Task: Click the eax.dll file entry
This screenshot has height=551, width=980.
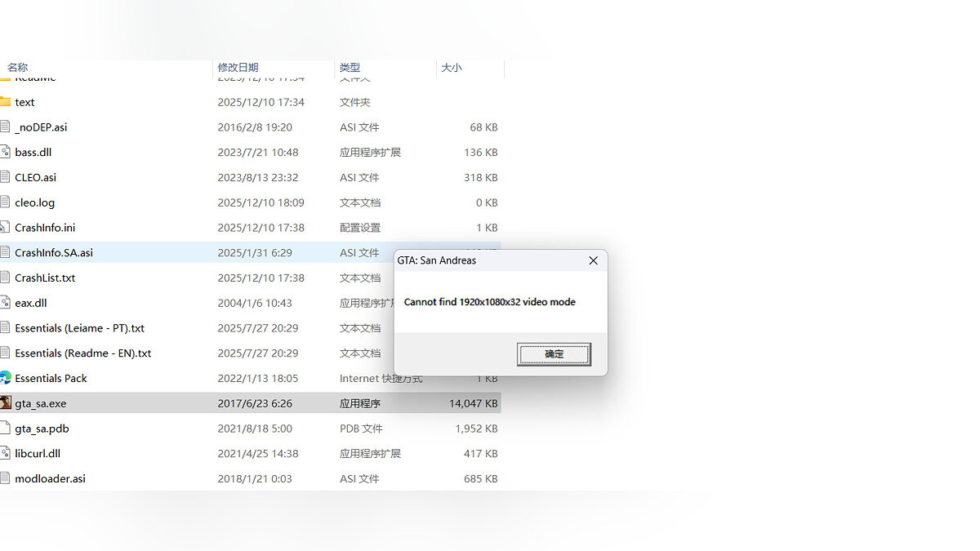Action: pyautogui.click(x=31, y=303)
